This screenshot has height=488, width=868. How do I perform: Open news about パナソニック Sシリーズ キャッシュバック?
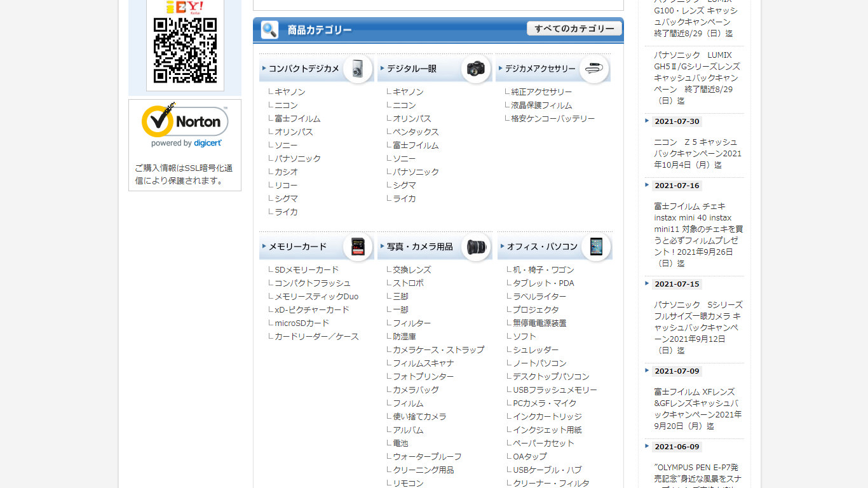click(x=698, y=327)
